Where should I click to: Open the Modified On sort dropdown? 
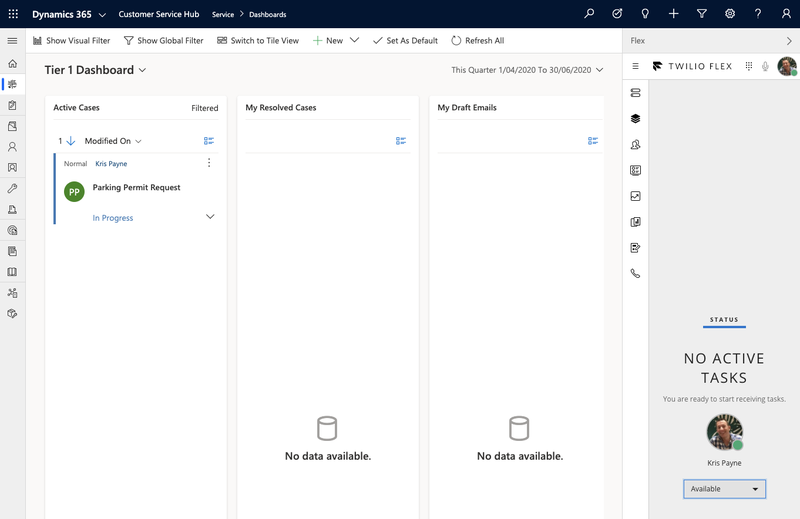tap(113, 141)
